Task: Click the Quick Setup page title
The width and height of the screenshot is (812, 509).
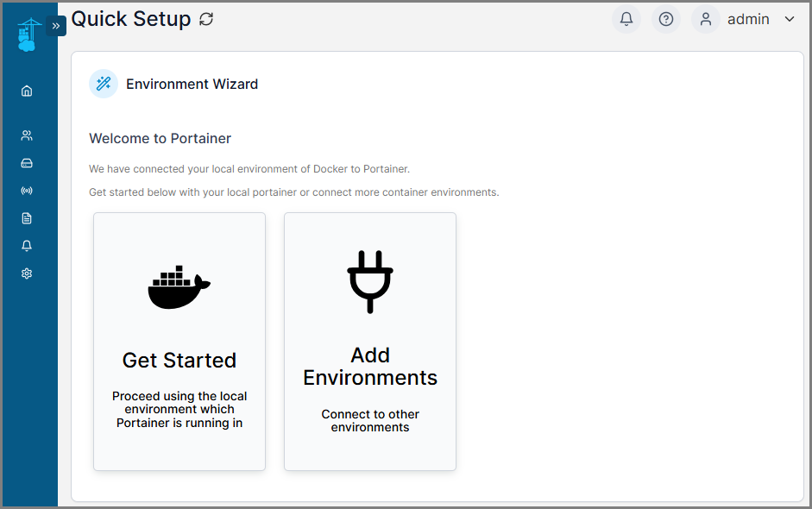Action: click(x=131, y=19)
